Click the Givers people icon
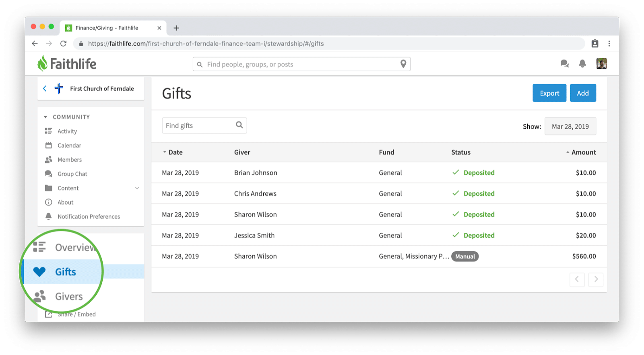This screenshot has height=355, width=644. [39, 296]
